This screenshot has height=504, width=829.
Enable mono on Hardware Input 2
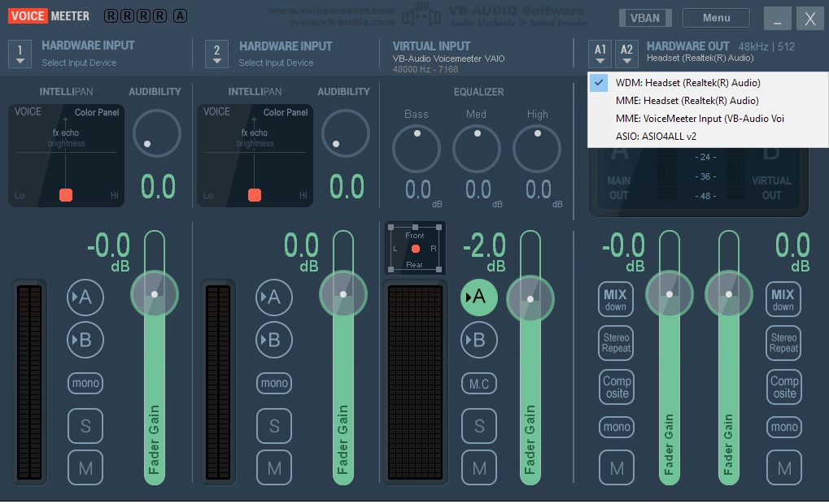274,383
